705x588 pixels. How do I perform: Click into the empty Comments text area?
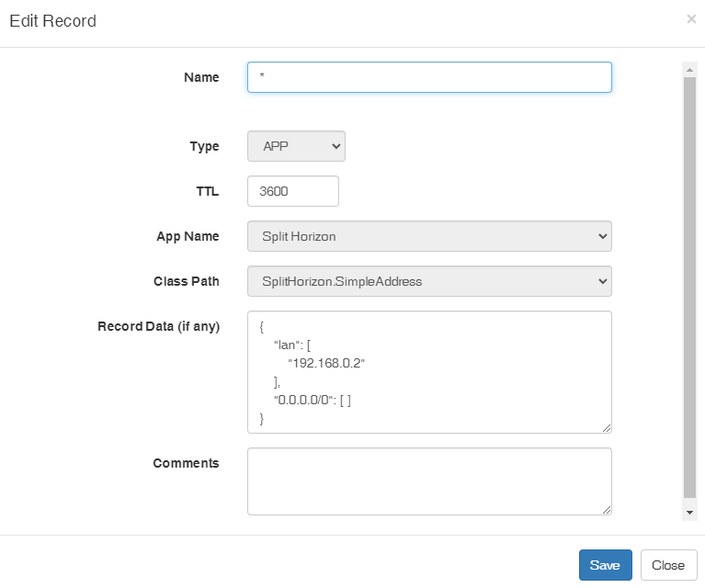click(429, 481)
